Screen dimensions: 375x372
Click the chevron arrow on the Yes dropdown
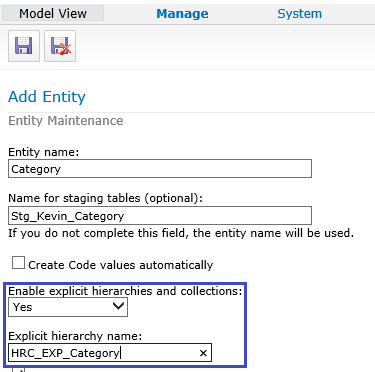click(118, 306)
